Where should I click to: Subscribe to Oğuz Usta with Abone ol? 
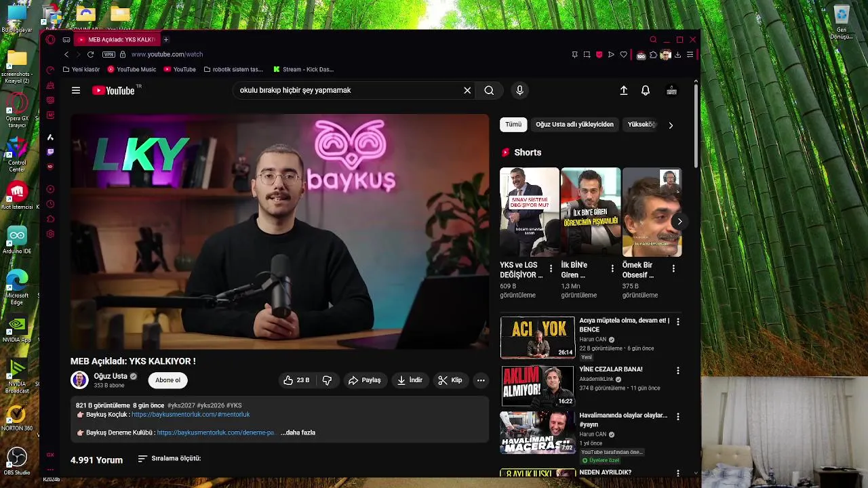[168, 380]
